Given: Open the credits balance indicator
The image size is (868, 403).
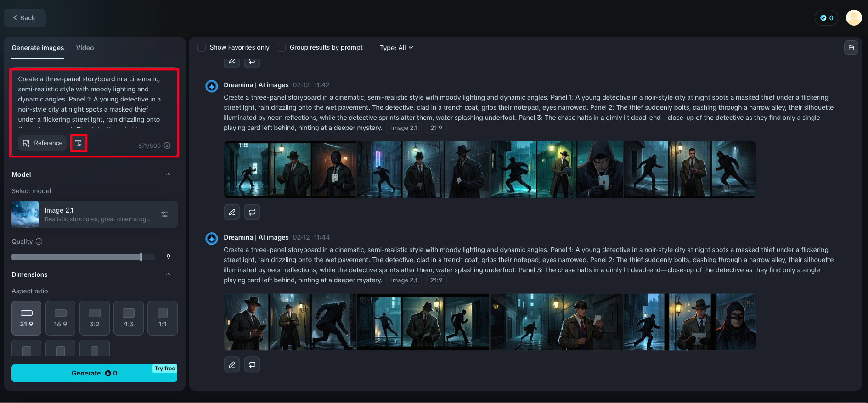Looking at the screenshot, I should coord(827,18).
